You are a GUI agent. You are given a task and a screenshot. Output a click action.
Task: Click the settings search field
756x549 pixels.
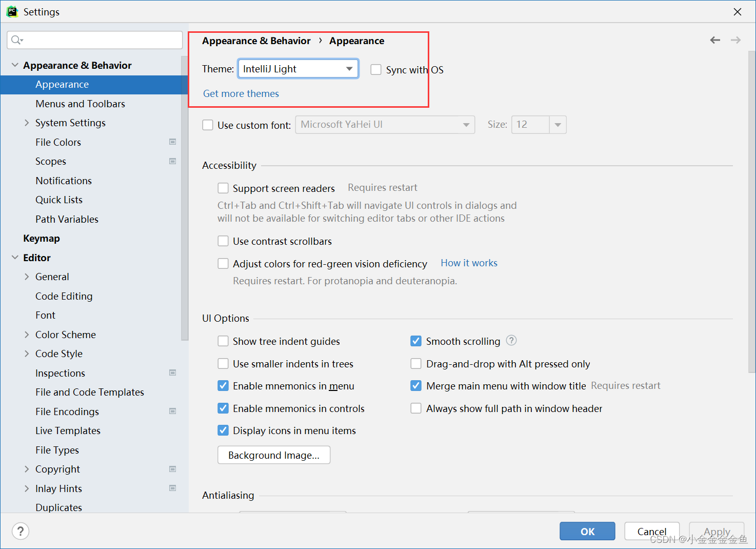pyautogui.click(x=95, y=40)
